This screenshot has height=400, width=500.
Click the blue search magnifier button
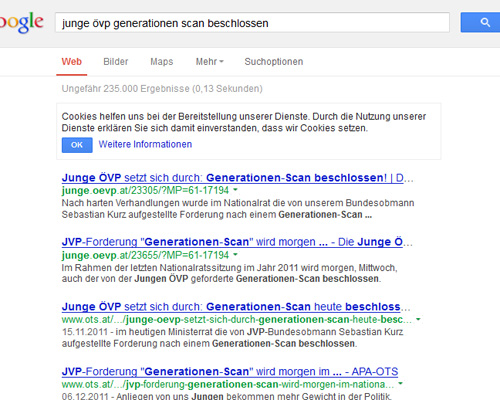point(480,22)
